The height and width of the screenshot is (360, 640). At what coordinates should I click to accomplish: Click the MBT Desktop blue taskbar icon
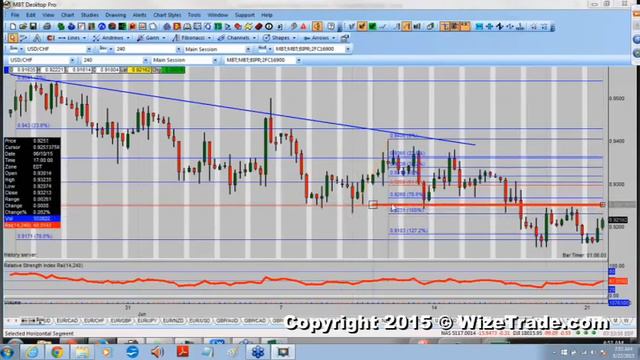[258, 351]
